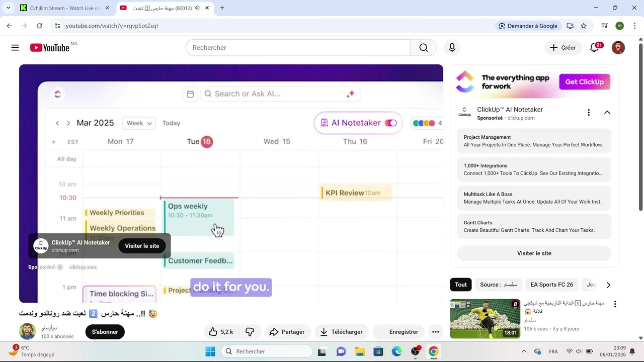Install app icon in address bar
The image size is (644, 362).
570,26
